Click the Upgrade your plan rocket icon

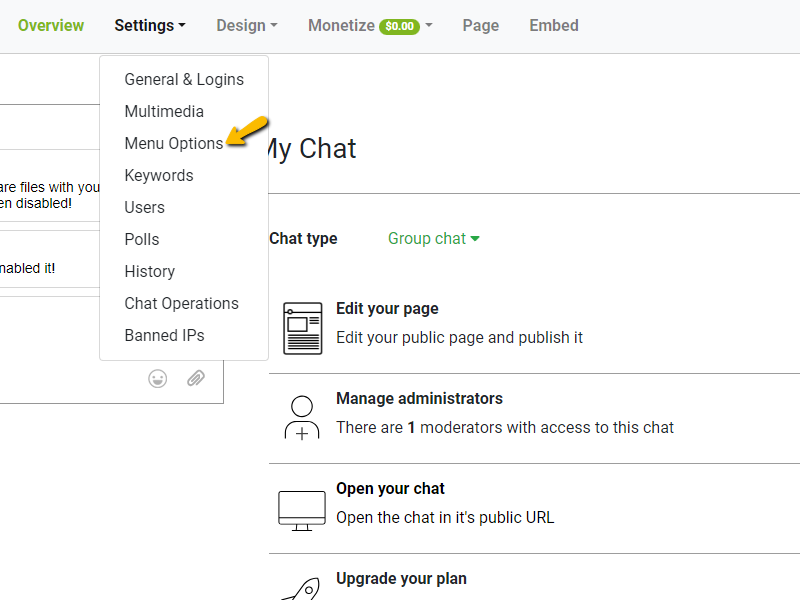[301, 588]
